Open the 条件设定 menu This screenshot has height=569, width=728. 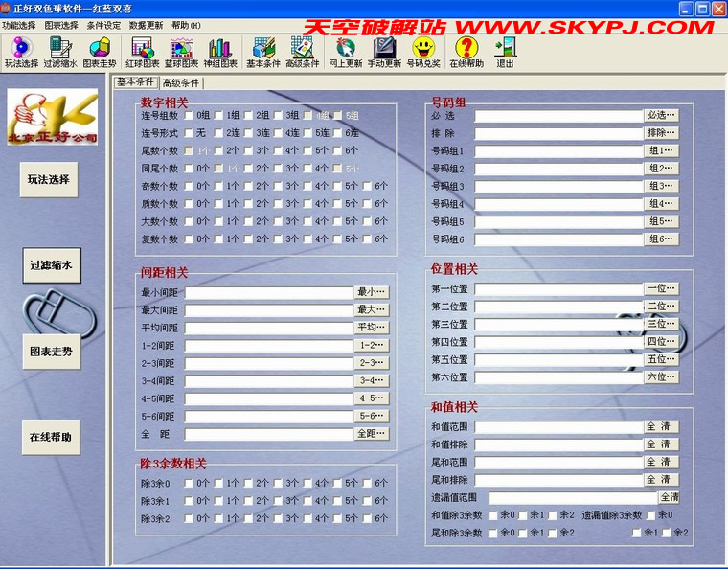pos(103,24)
